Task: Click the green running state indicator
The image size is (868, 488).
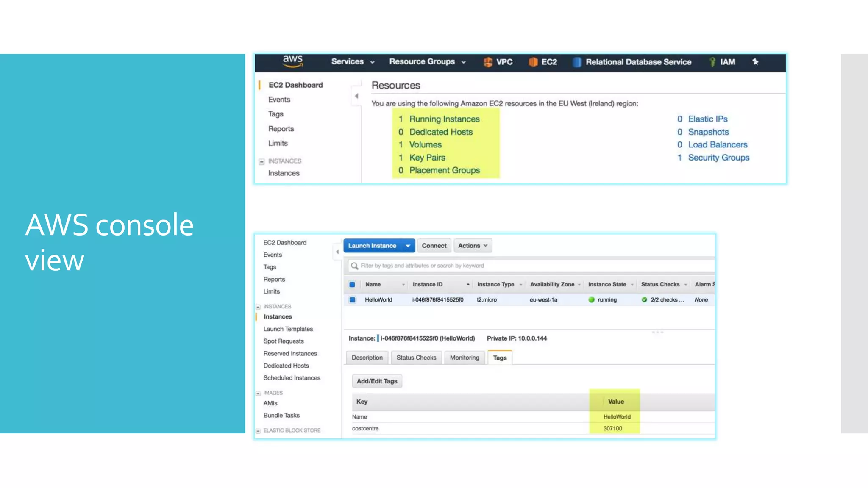Action: (592, 300)
